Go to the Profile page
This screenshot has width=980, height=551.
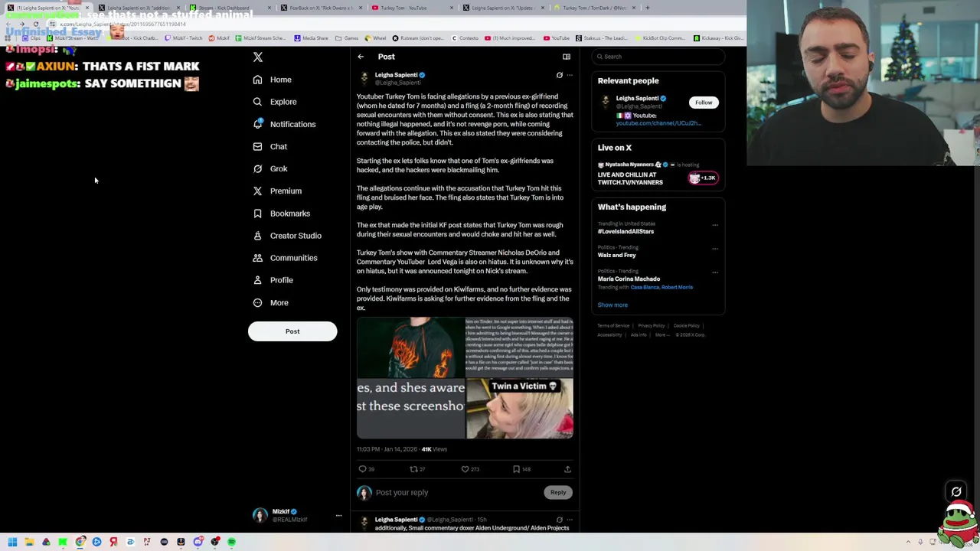[x=273, y=280]
